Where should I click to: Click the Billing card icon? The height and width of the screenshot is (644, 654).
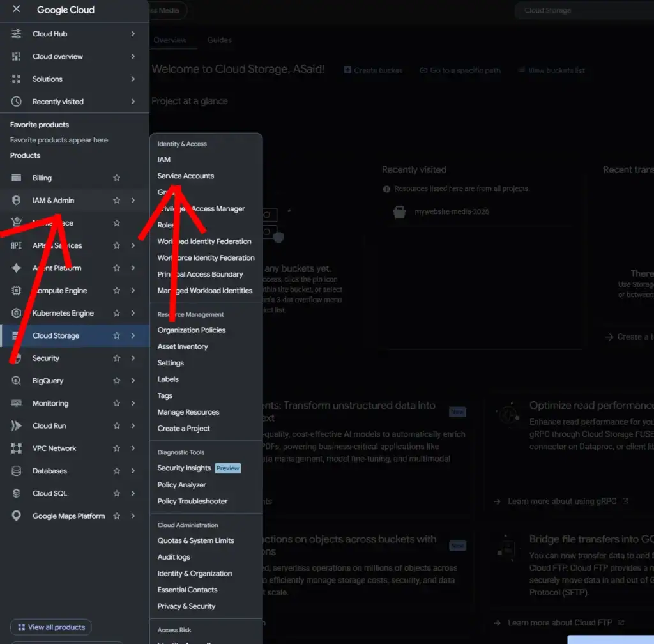click(16, 178)
